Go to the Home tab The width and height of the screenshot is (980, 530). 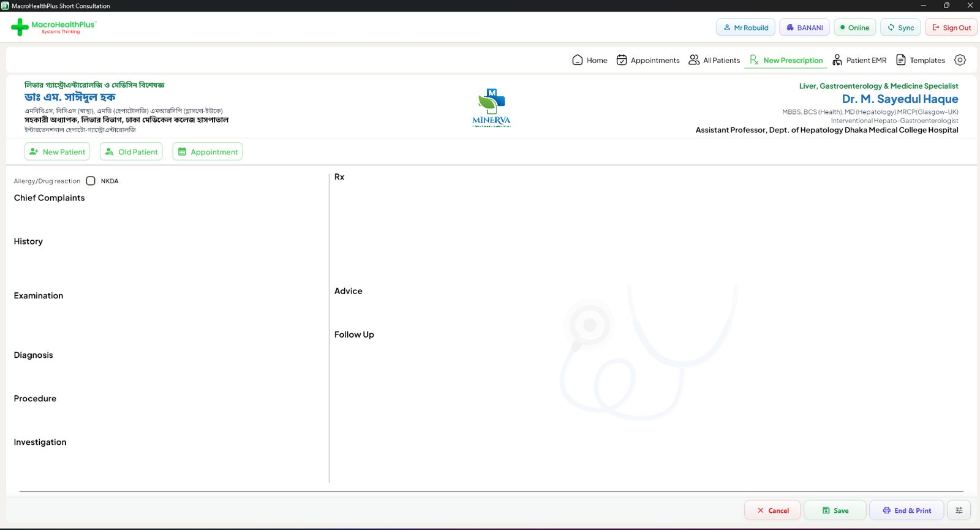[x=590, y=60]
